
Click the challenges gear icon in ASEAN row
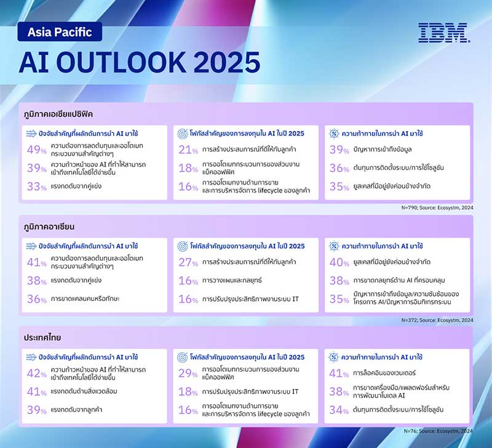coord(335,246)
